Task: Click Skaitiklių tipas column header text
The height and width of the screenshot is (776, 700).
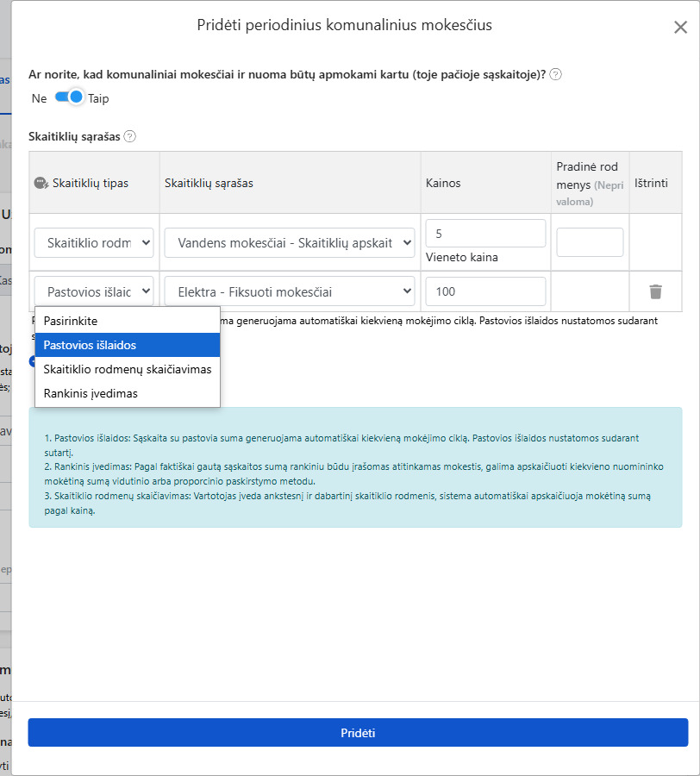Action: pyautogui.click(x=91, y=183)
